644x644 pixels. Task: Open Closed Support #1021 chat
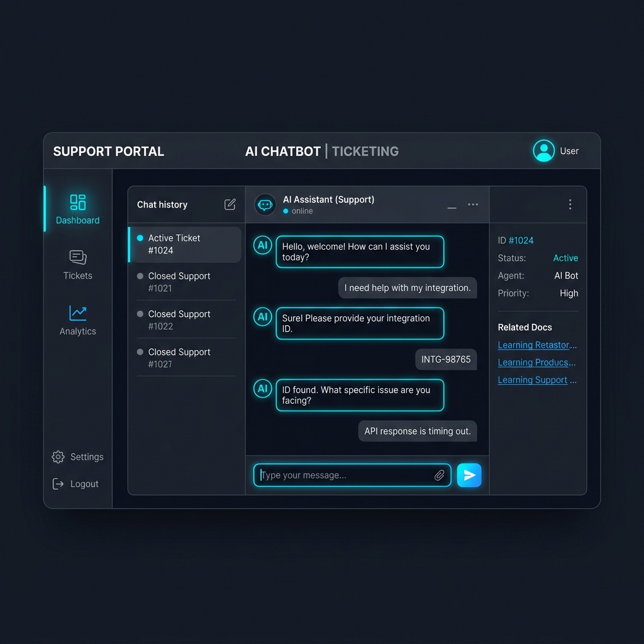(186, 282)
